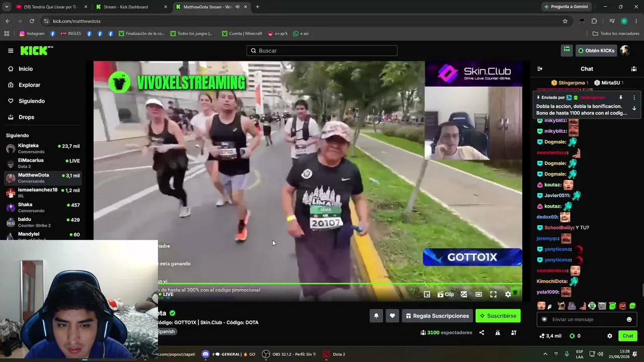
Task: Open emoji picker in chat input
Action: (629, 319)
